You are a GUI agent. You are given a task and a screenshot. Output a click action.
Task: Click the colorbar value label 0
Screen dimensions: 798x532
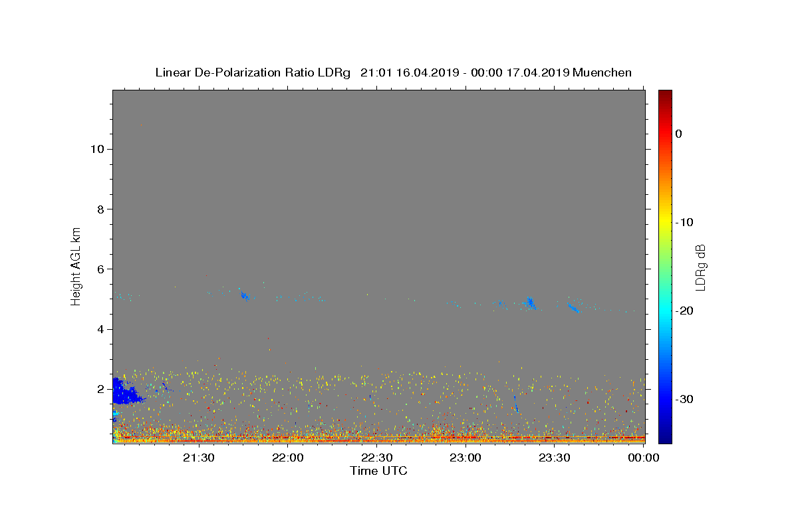(x=678, y=134)
